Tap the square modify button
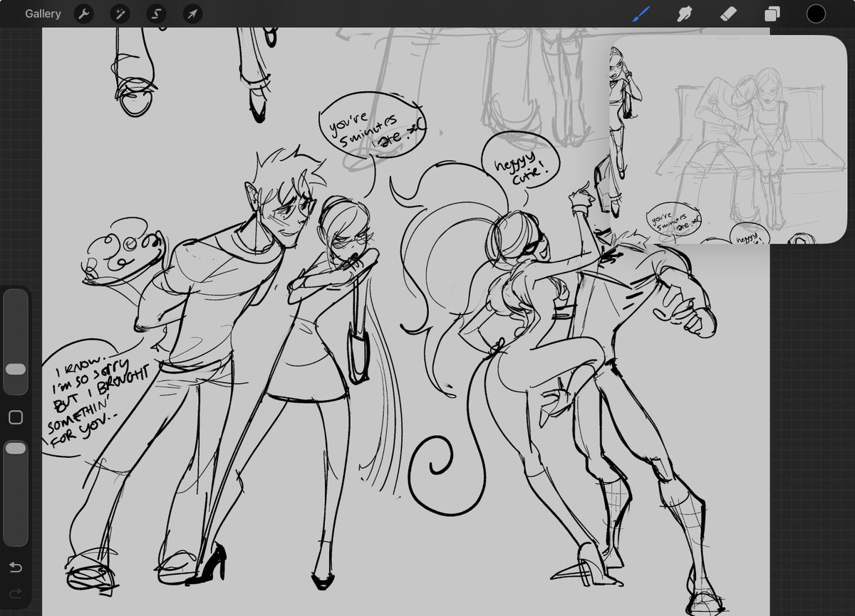 click(x=16, y=417)
